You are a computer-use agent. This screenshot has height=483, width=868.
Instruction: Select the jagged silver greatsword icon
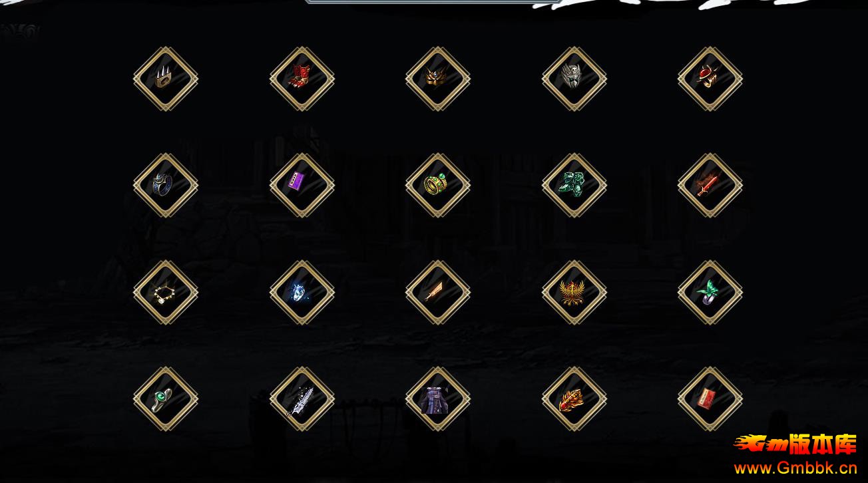tap(302, 399)
